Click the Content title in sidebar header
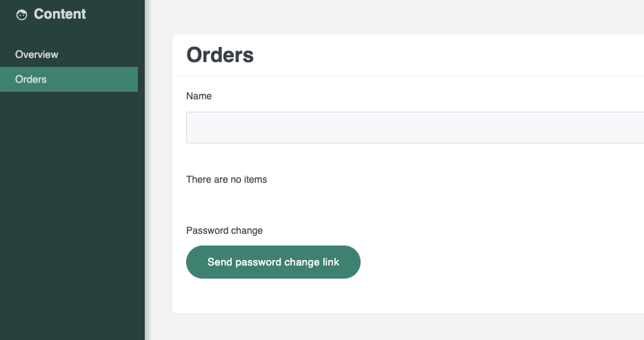Screen dimensions: 644x340 (x=60, y=14)
